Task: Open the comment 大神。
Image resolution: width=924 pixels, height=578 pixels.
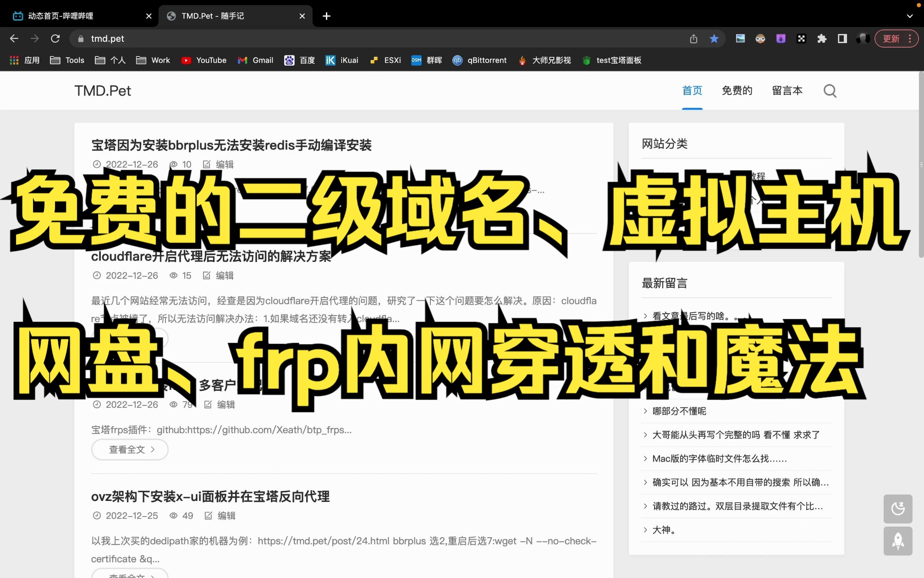Action: [x=664, y=530]
